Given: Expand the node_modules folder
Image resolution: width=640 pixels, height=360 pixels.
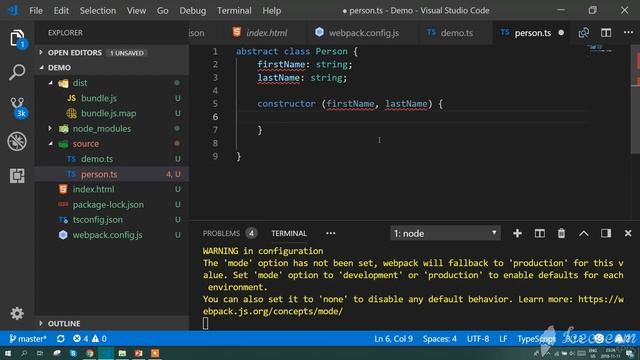Looking at the screenshot, I should pos(50,129).
